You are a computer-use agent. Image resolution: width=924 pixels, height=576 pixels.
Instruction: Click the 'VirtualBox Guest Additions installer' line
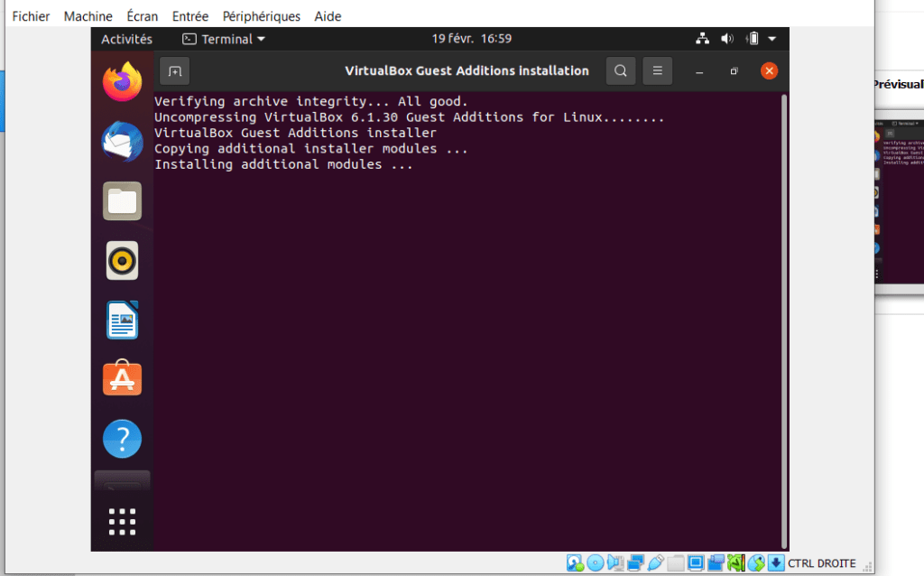(x=295, y=133)
